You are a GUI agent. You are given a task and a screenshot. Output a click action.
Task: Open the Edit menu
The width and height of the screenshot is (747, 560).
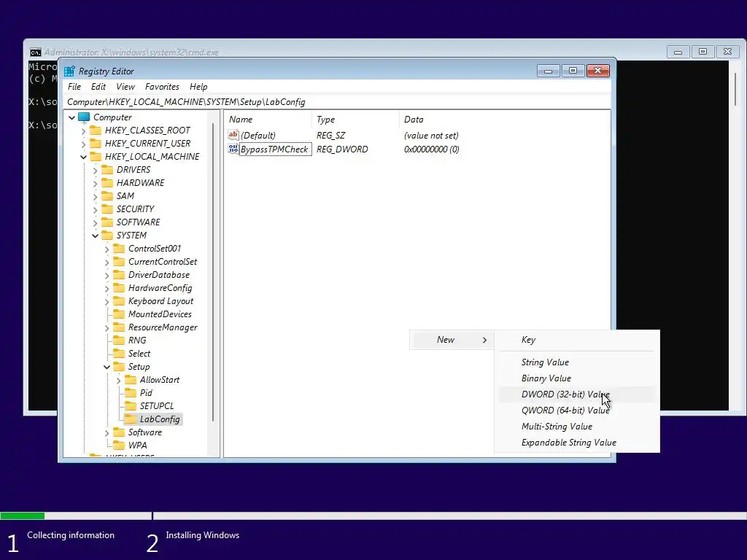point(98,87)
